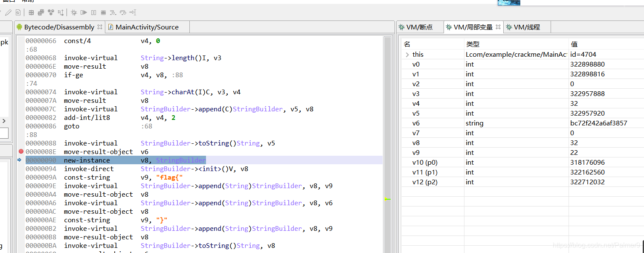Select the VM/局部变量 local variables tab
Image resolution: width=644 pixels, height=253 pixels.
click(x=473, y=27)
